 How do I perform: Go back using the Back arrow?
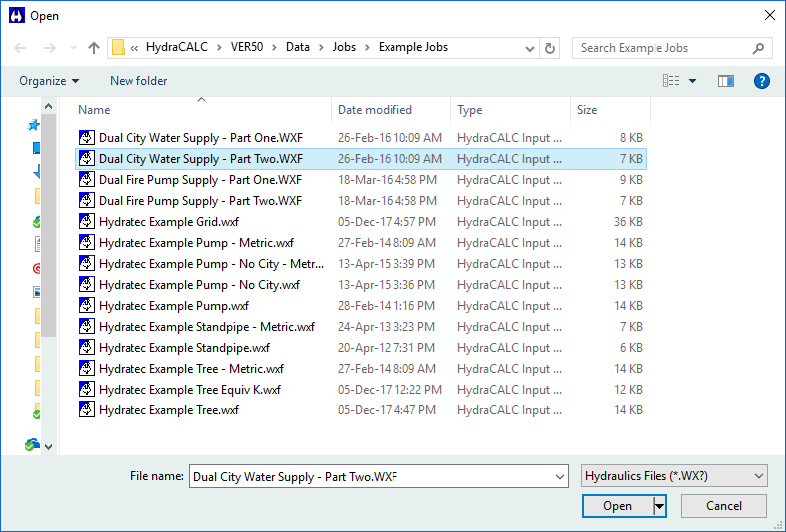point(20,48)
